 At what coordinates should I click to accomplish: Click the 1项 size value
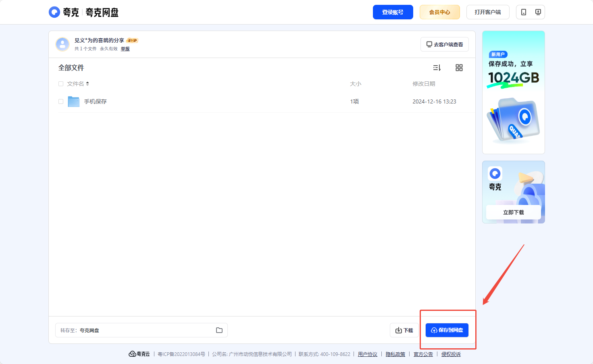pyautogui.click(x=354, y=101)
